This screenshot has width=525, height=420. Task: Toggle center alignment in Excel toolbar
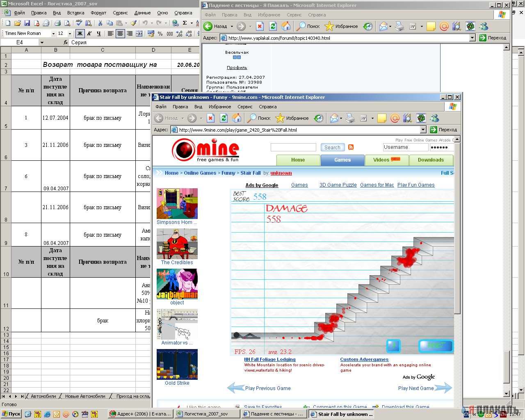[x=120, y=34]
